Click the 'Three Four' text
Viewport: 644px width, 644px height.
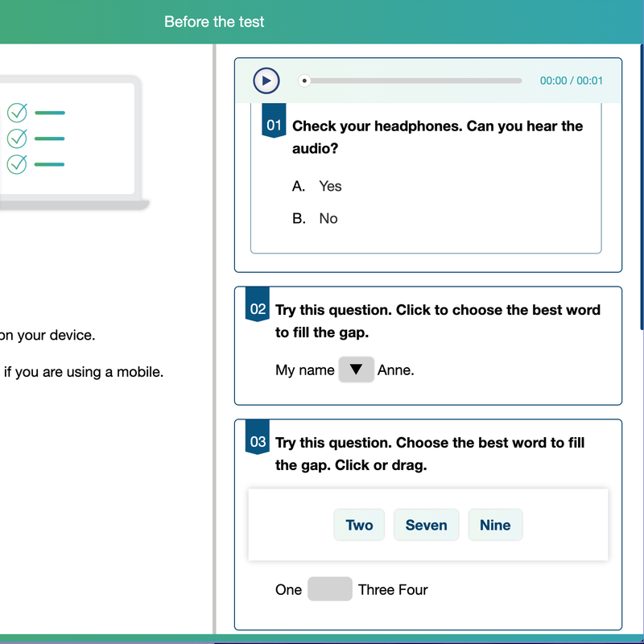click(x=393, y=590)
